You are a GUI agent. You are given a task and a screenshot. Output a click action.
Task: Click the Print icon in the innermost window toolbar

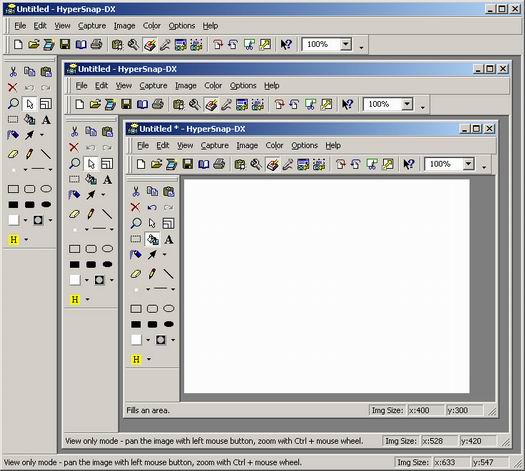tap(219, 164)
